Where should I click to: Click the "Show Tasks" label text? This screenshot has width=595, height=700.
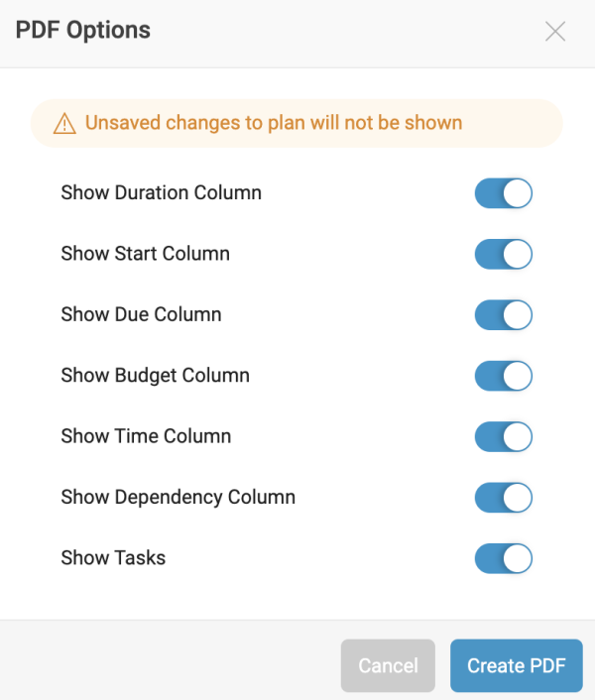113,558
